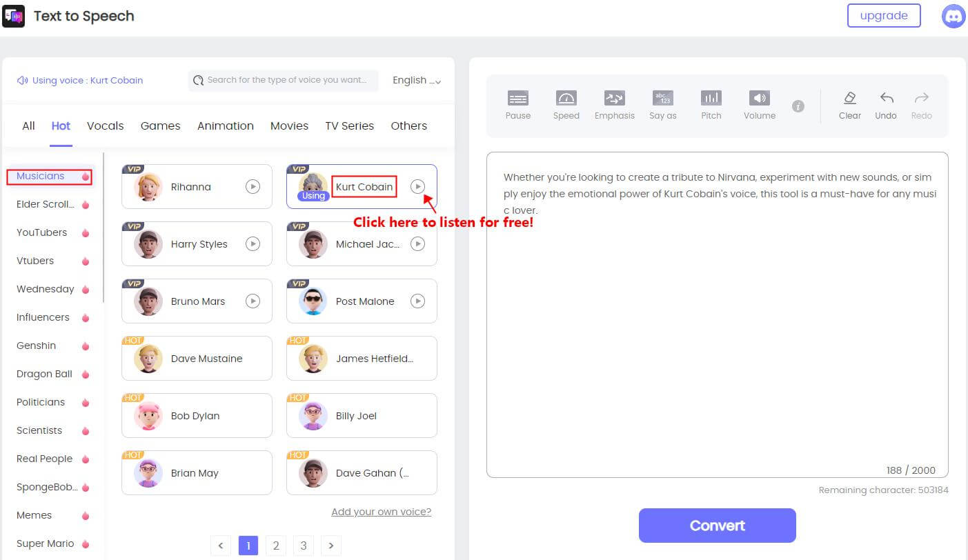Switch to the Animation tab

coord(226,126)
